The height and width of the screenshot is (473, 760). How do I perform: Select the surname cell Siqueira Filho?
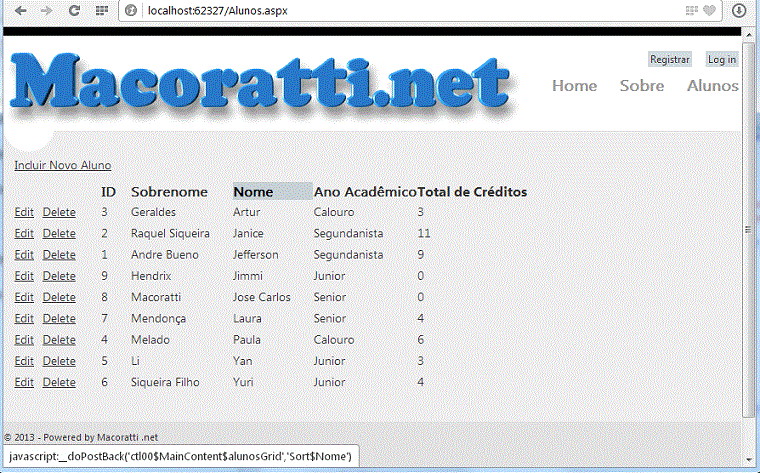pyautogui.click(x=165, y=383)
